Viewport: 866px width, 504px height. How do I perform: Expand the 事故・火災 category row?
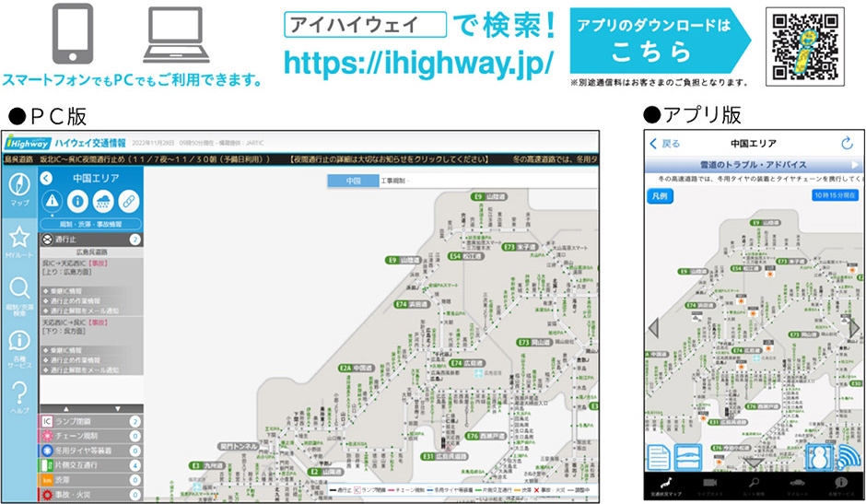pos(91,495)
